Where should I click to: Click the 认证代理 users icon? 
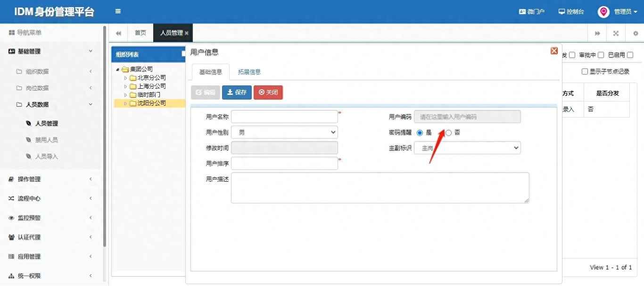coord(12,237)
